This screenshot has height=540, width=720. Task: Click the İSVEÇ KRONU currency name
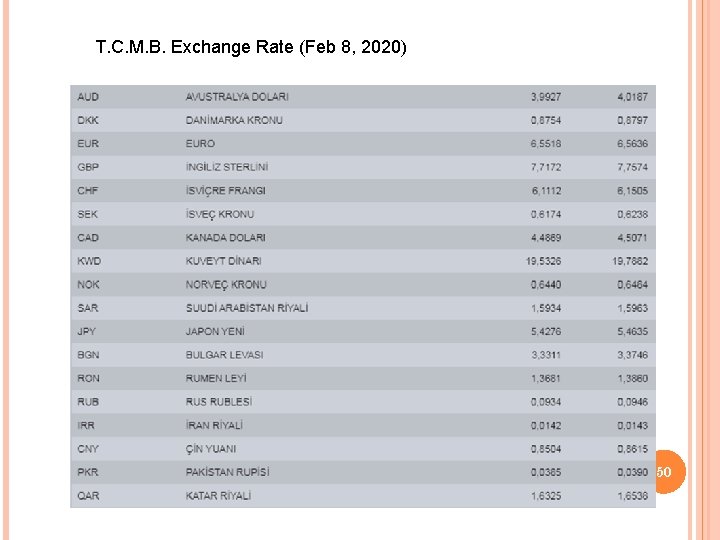click(x=220, y=214)
